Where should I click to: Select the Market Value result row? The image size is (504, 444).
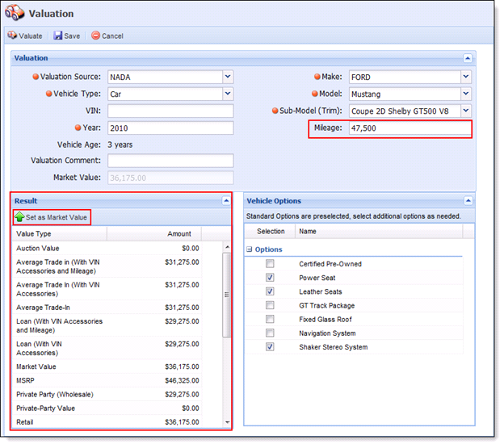coord(107,367)
